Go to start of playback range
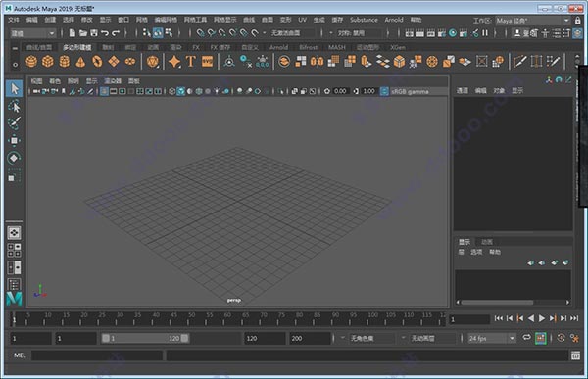The height and width of the screenshot is (379, 588). [x=499, y=318]
